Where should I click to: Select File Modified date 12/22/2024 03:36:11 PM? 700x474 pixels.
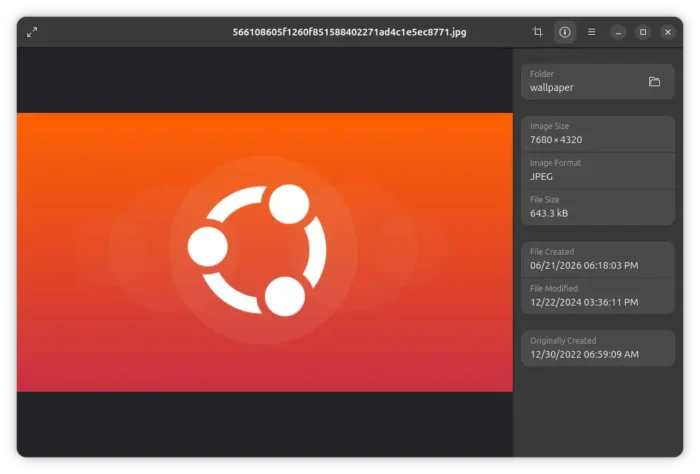[x=584, y=302]
